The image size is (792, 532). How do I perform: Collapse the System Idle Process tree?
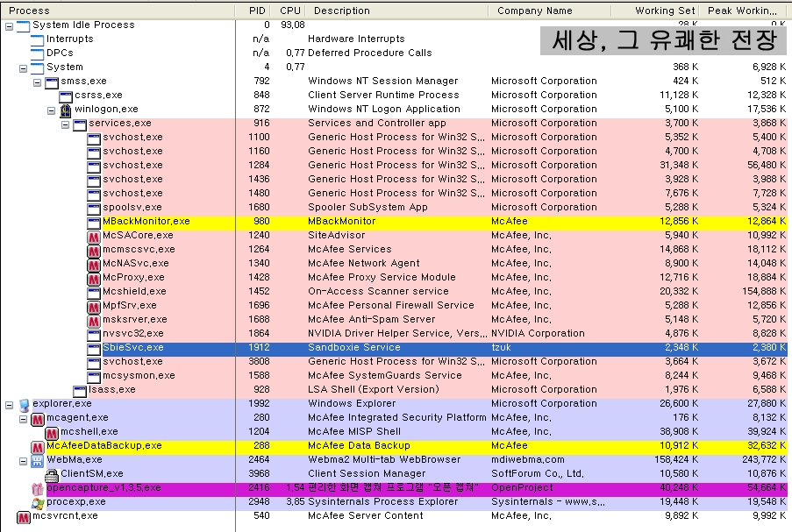click(x=9, y=26)
